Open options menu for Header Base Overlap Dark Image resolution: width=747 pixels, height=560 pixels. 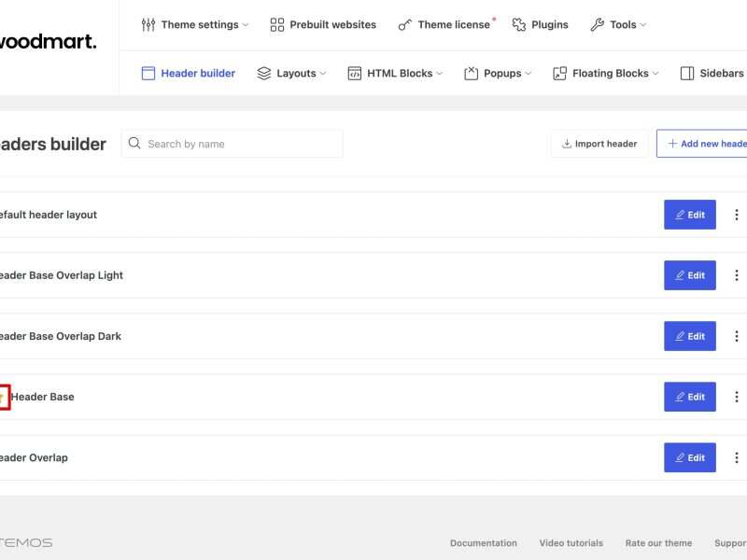[x=737, y=336]
